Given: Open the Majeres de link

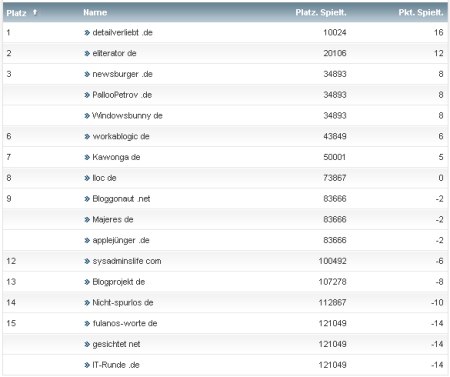Looking at the screenshot, I should [113, 219].
